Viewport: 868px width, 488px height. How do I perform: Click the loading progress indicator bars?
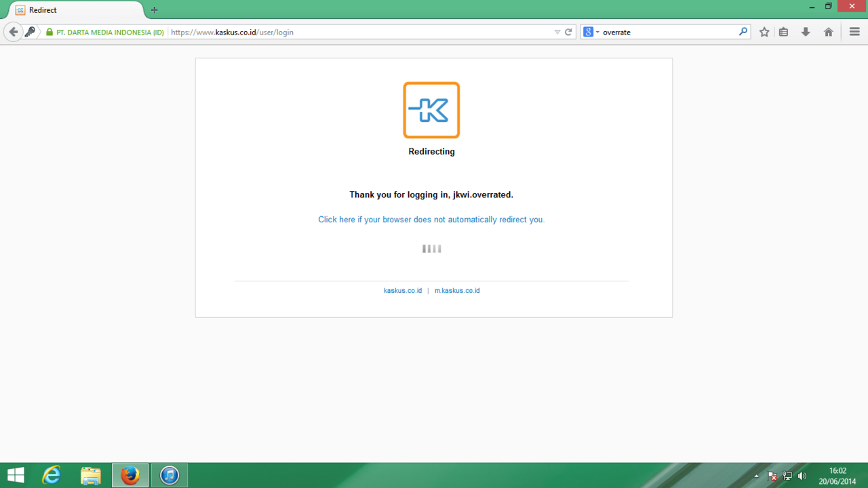click(432, 249)
